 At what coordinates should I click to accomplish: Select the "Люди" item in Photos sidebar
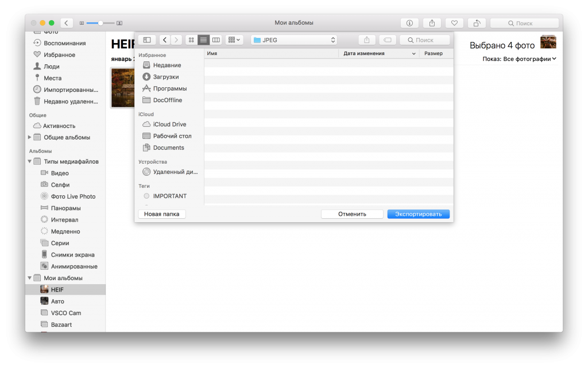pyautogui.click(x=52, y=66)
